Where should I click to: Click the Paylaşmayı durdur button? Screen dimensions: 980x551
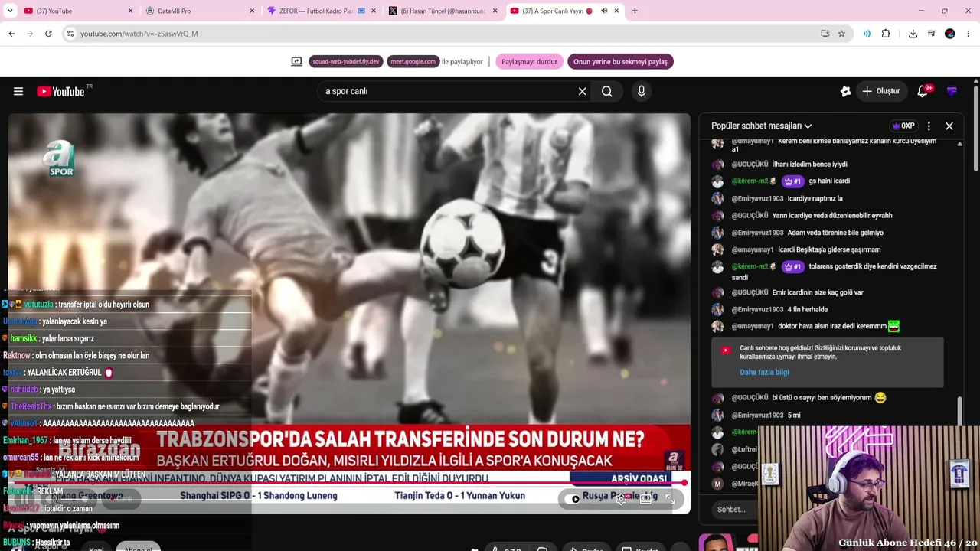[529, 61]
